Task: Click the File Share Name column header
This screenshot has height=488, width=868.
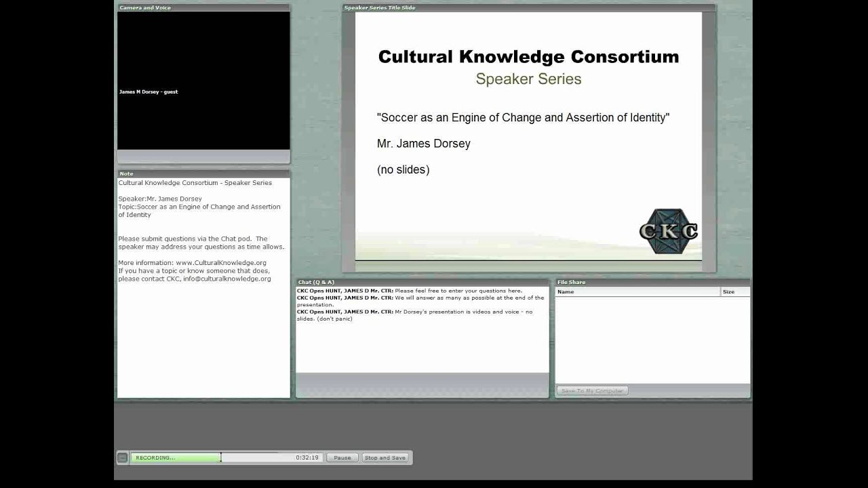Action: (x=637, y=291)
